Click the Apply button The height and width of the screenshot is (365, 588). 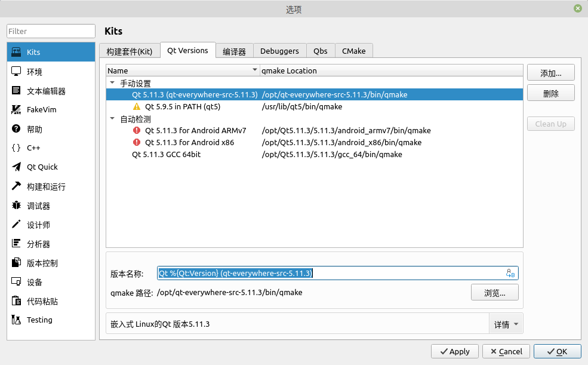[x=455, y=351]
